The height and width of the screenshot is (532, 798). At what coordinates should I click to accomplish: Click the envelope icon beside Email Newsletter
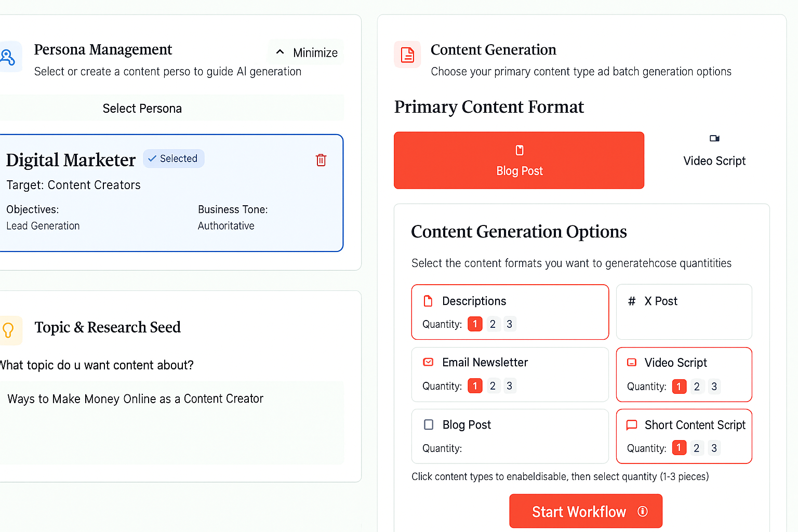428,362
